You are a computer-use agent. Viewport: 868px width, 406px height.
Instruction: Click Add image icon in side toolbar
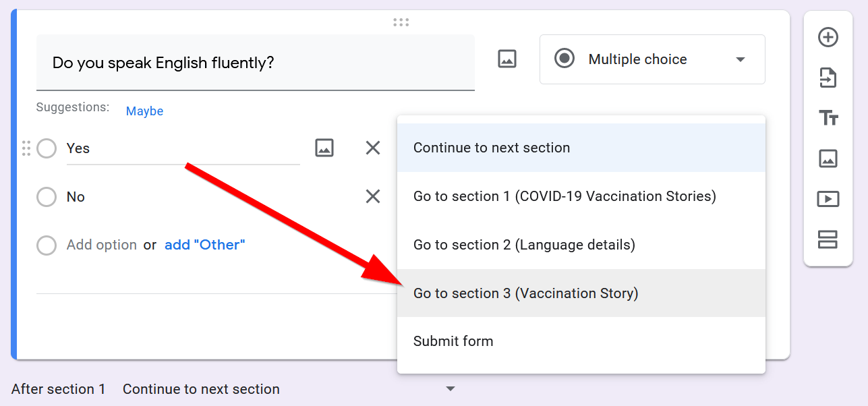tap(828, 158)
